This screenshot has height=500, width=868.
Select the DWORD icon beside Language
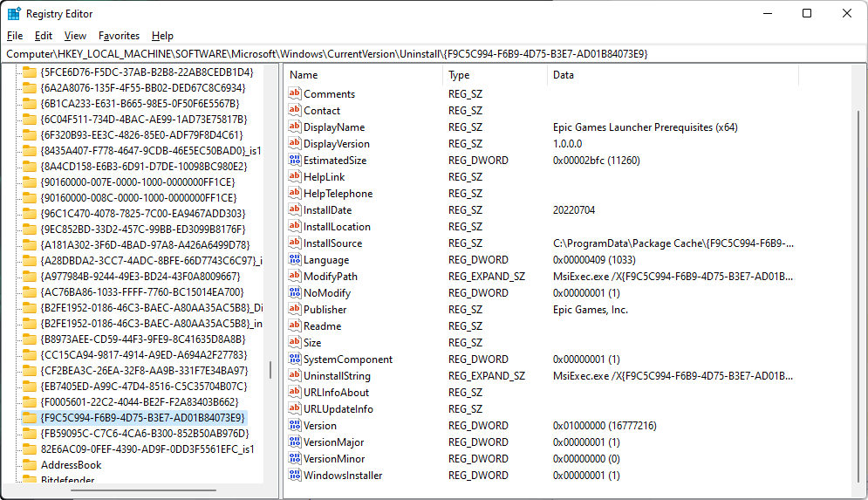click(x=295, y=260)
